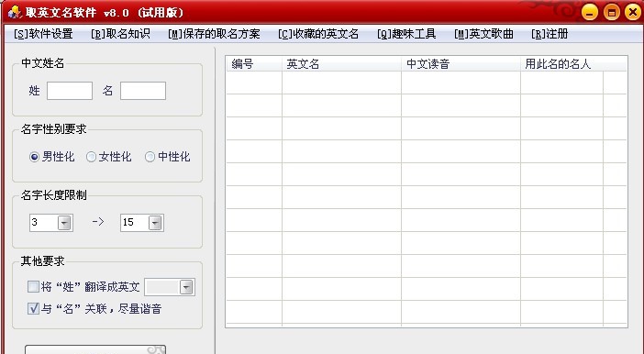Click the 英文名 column header
The height and width of the screenshot is (354, 644).
tap(341, 64)
